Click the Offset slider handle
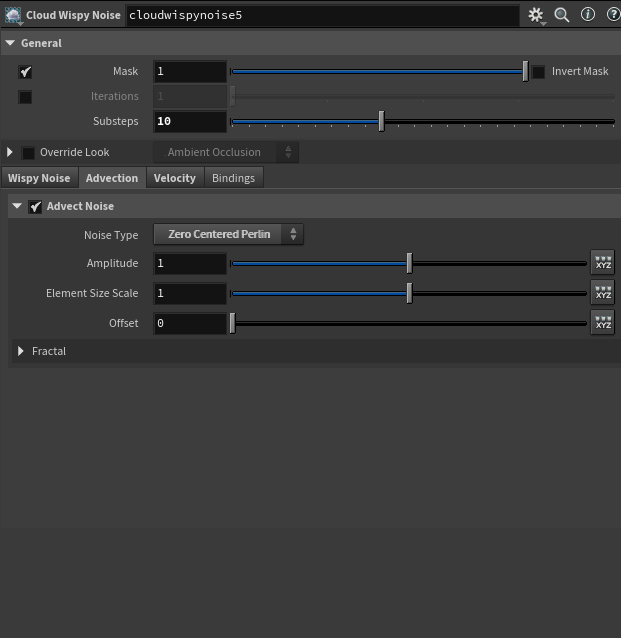Viewport: 621px width, 638px height. (x=232, y=323)
